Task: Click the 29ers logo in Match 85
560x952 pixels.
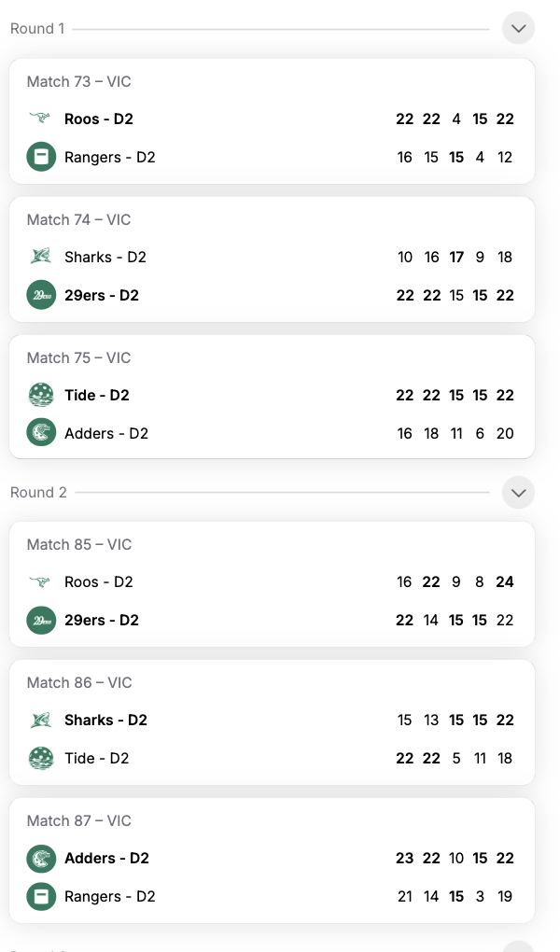Action: [41, 620]
